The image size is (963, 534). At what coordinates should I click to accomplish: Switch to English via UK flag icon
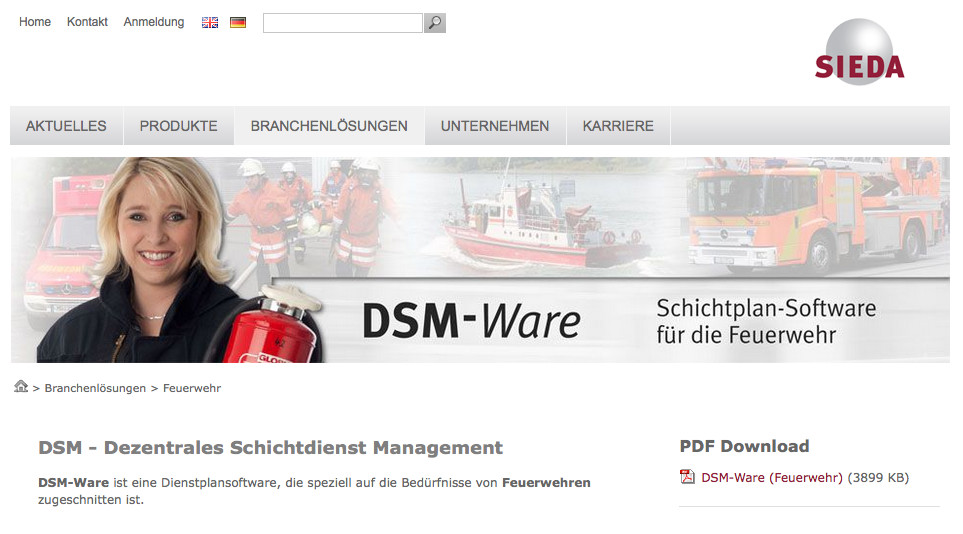(210, 23)
